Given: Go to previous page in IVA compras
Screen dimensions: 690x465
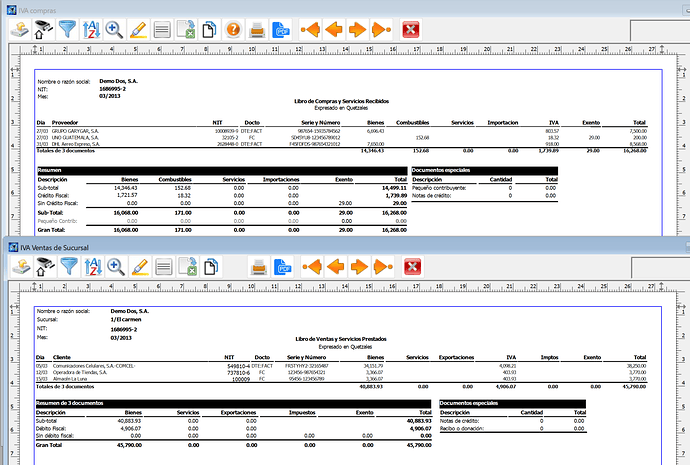Looking at the screenshot, I should (x=334, y=30).
